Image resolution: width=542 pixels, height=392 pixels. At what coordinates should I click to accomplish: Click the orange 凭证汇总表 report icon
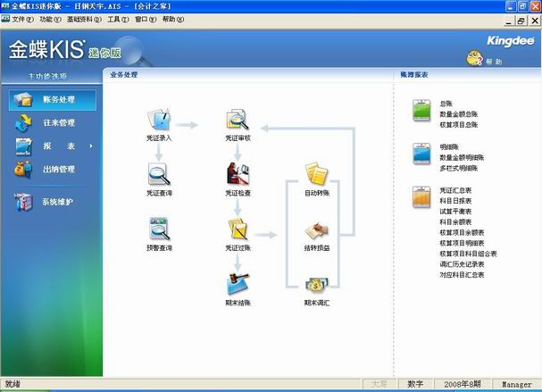tap(421, 196)
